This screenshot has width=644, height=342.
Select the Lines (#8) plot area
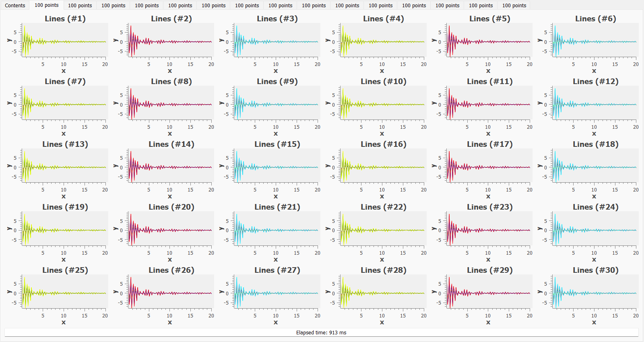tap(171, 103)
